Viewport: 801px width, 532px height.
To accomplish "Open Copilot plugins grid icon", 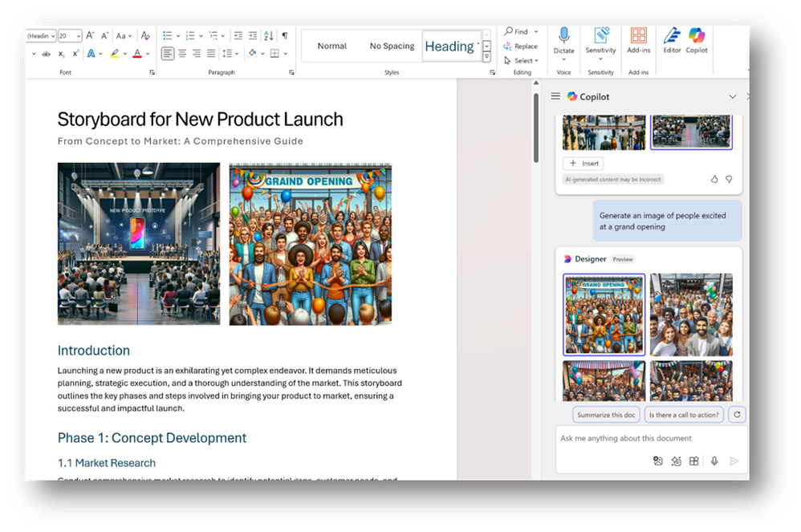I will [x=693, y=461].
